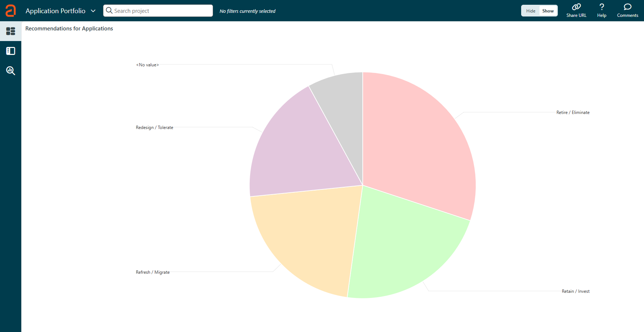Click the Share URL link icon
This screenshot has height=332, width=644.
[x=576, y=7]
